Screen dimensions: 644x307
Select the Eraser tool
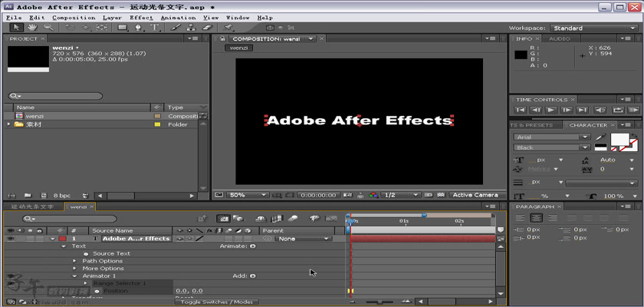[x=207, y=28]
